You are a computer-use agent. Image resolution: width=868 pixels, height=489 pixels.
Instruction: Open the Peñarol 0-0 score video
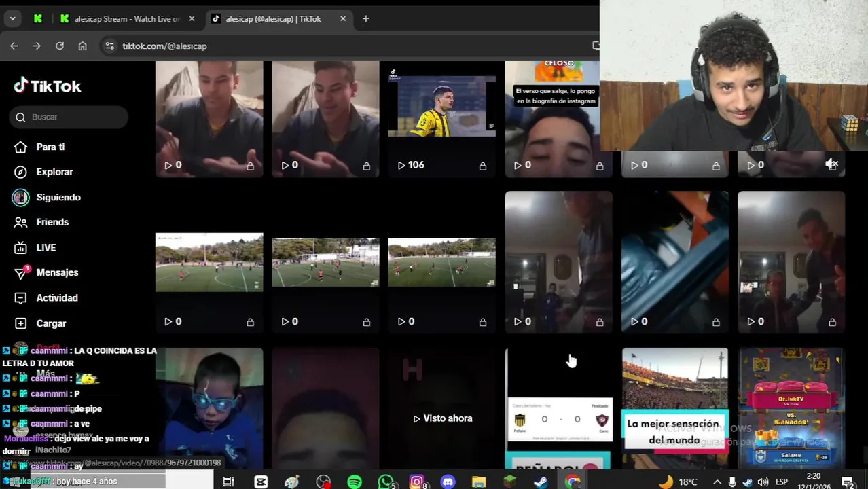(x=558, y=408)
